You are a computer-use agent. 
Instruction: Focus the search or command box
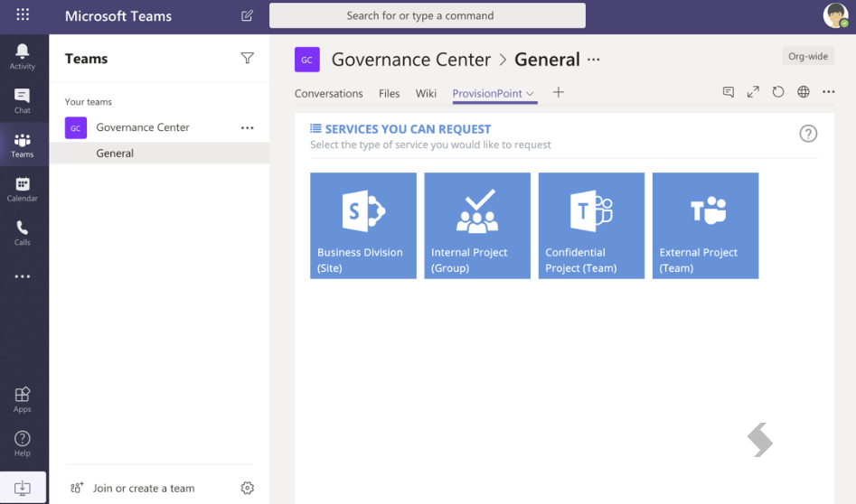(428, 15)
